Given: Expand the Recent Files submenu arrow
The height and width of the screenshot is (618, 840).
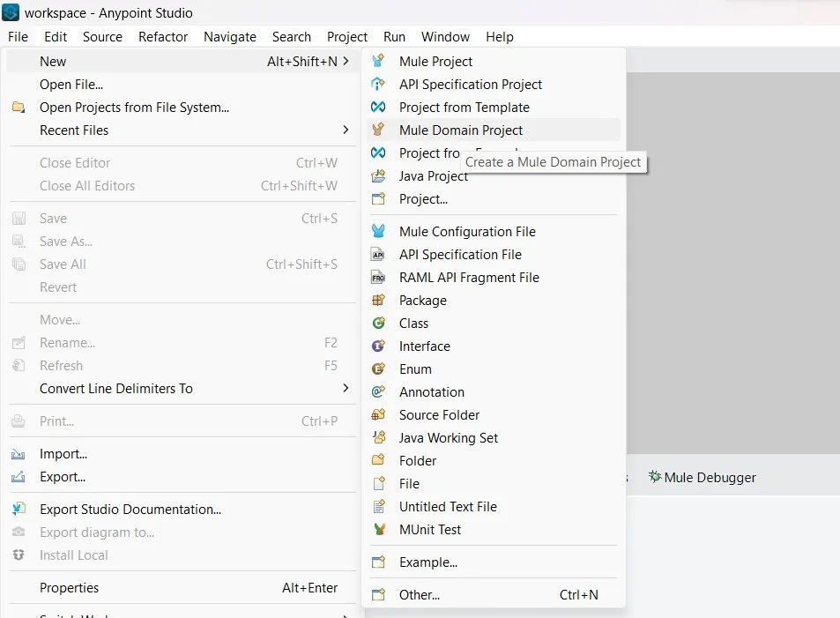Looking at the screenshot, I should (346, 130).
